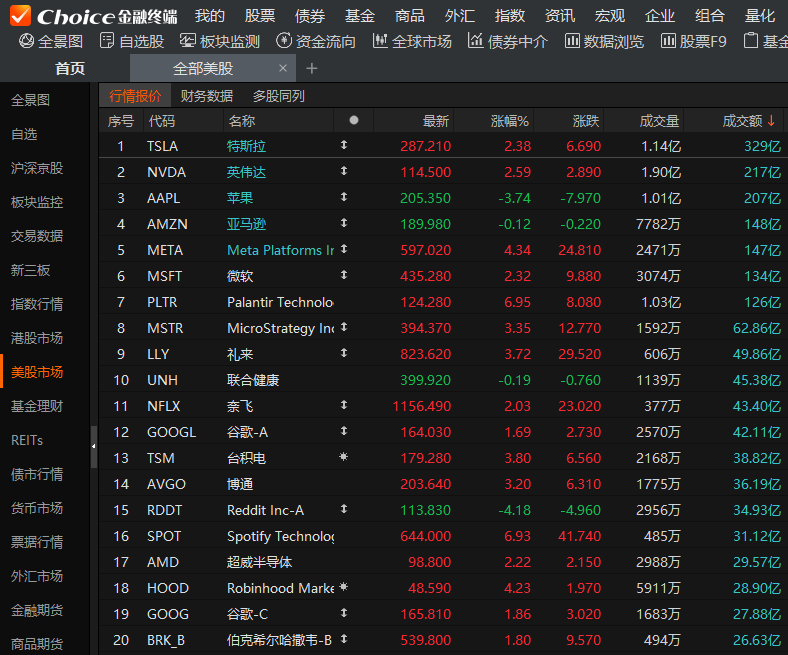Select the SPOT price 644.000

pos(425,536)
